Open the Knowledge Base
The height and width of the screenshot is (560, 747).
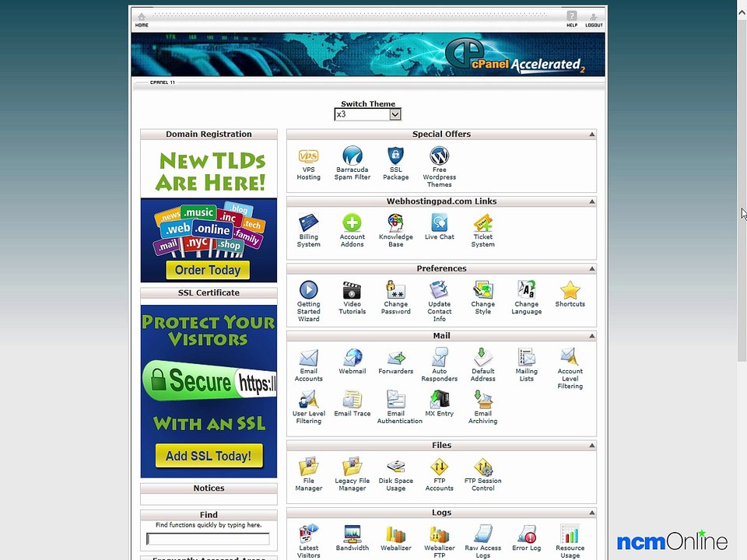pyautogui.click(x=395, y=232)
